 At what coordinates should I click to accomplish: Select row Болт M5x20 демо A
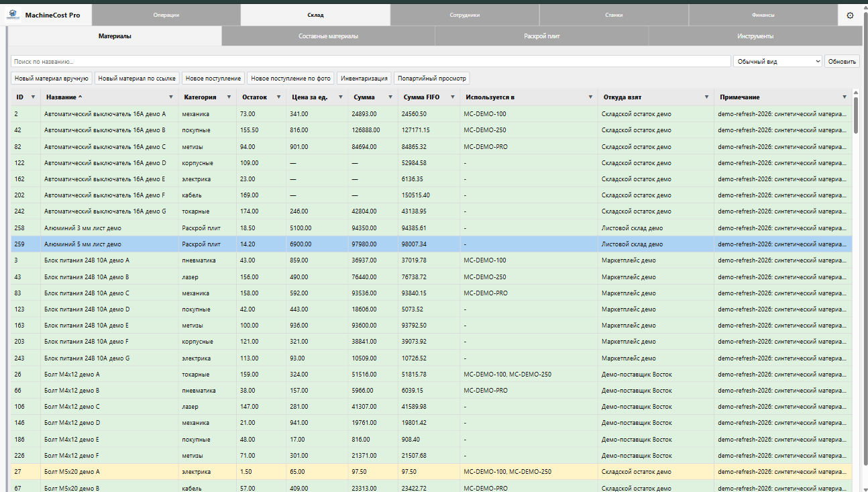pos(431,472)
